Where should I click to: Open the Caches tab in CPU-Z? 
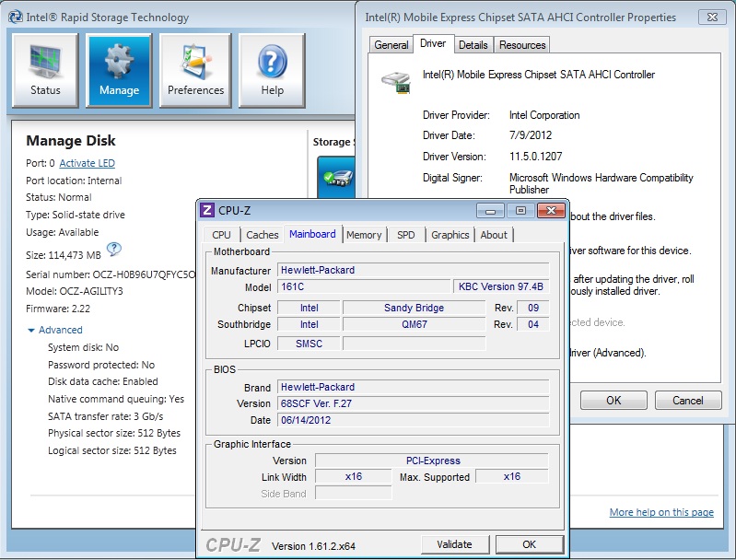click(262, 235)
